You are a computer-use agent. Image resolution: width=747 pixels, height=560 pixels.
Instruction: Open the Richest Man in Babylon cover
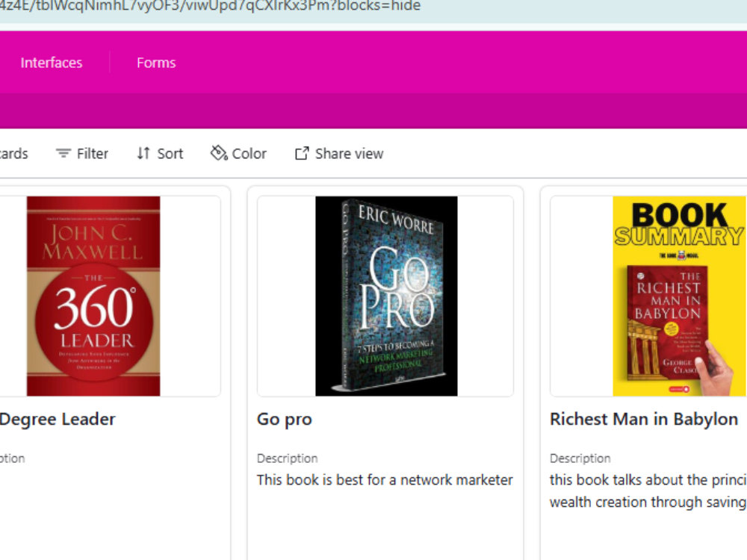click(679, 296)
